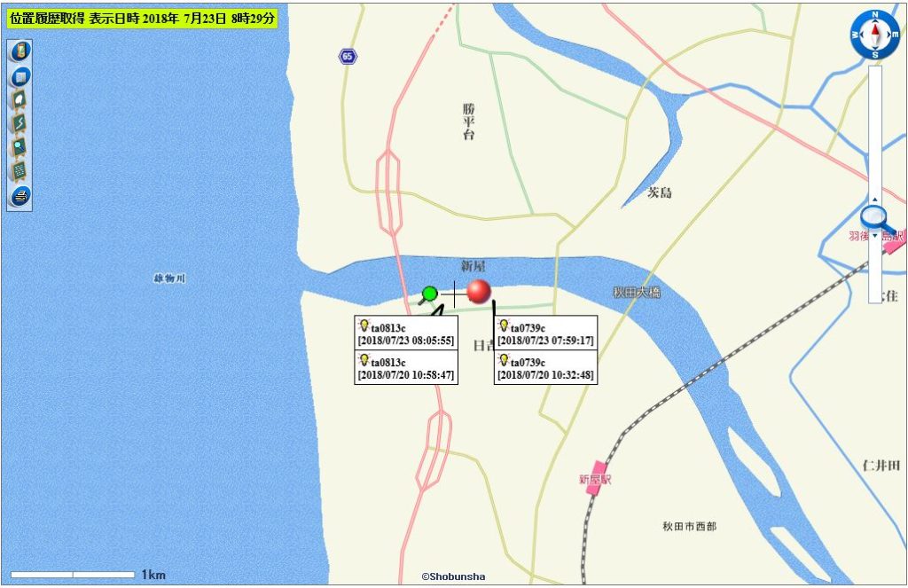The image size is (908, 588).
Task: Open the grid list board icon
Action: click(x=20, y=170)
